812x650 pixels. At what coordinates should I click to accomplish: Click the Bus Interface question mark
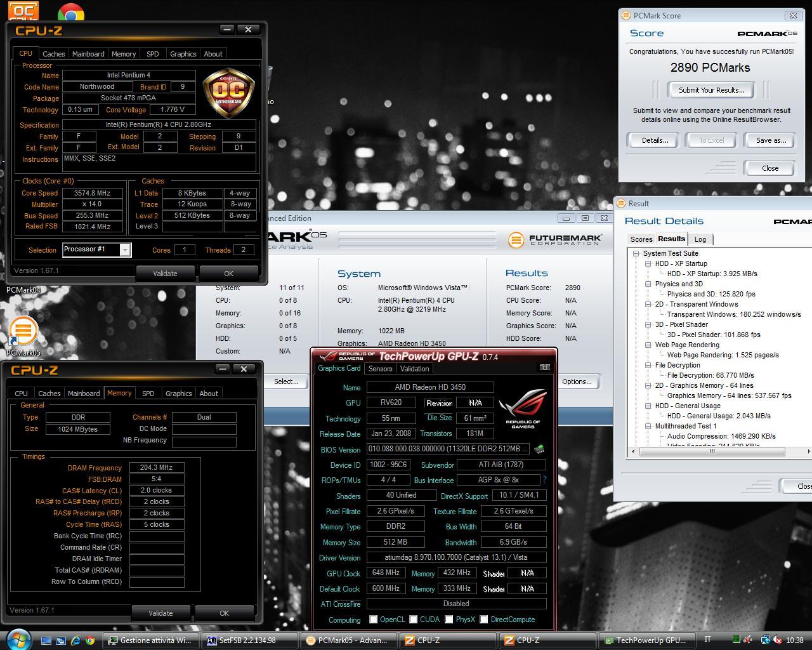[544, 480]
